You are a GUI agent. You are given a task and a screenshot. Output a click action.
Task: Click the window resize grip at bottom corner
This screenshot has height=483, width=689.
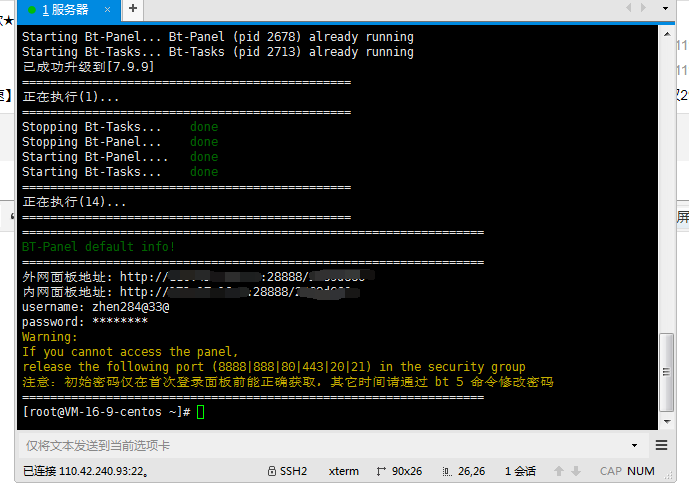(x=668, y=475)
